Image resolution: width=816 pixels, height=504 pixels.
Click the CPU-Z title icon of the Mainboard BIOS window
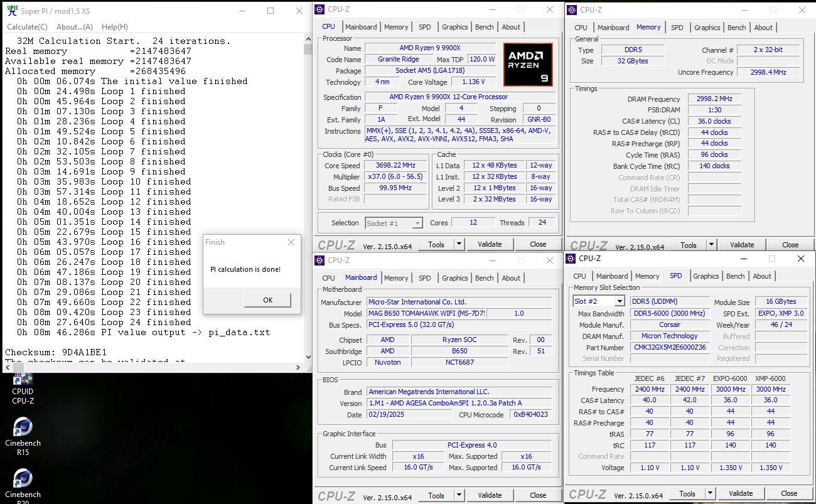pos(320,260)
